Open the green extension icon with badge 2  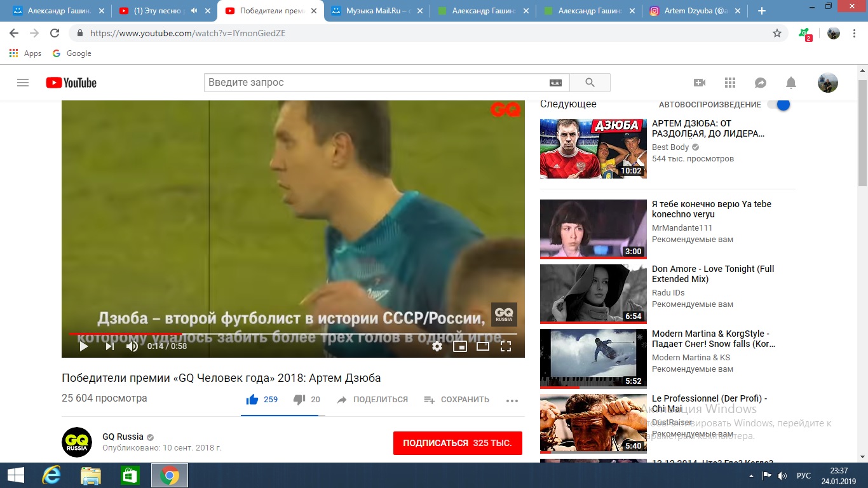pyautogui.click(x=804, y=34)
